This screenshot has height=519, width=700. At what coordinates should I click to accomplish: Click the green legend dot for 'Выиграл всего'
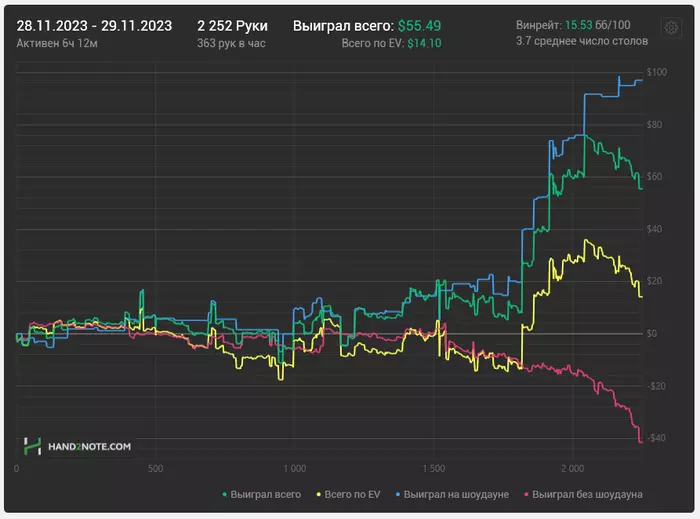pos(225,494)
